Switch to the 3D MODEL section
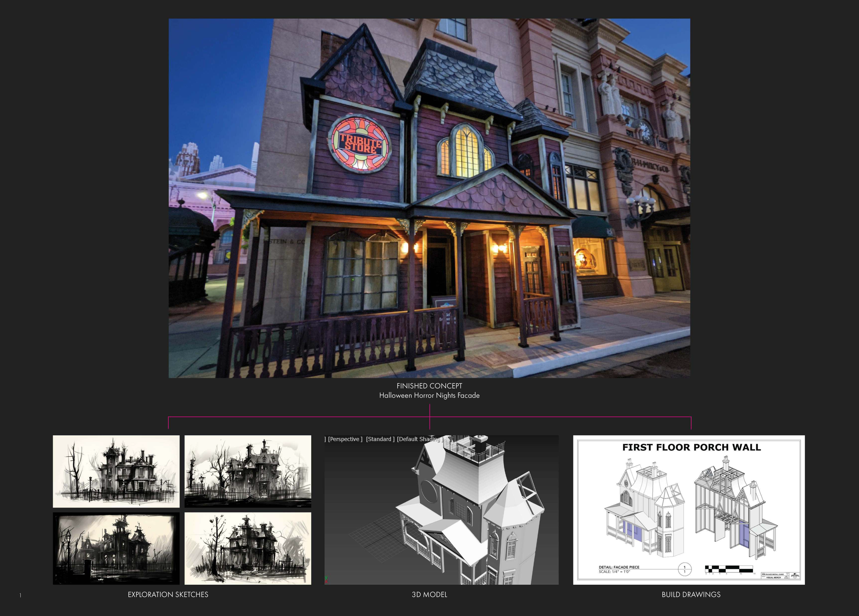 [x=429, y=595]
